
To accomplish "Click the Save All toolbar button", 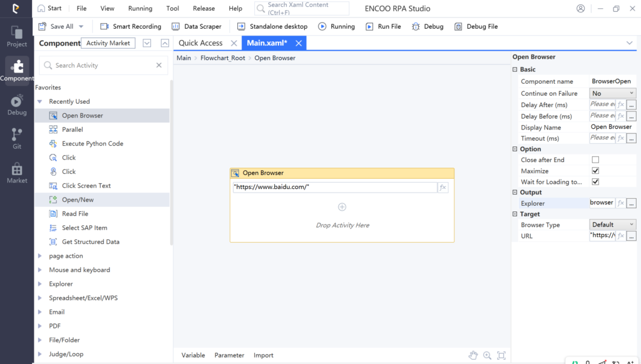I will pyautogui.click(x=56, y=26).
